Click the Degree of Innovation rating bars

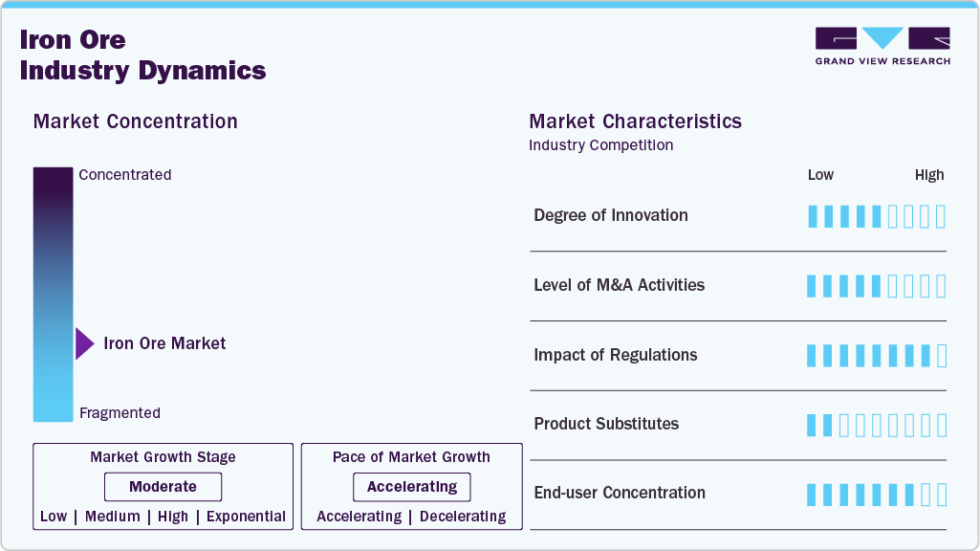click(x=876, y=216)
